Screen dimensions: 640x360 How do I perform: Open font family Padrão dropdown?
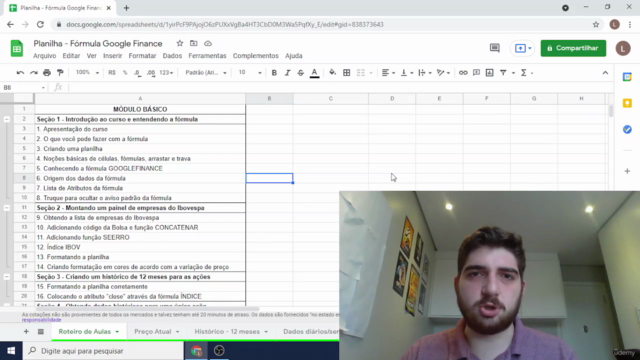206,73
